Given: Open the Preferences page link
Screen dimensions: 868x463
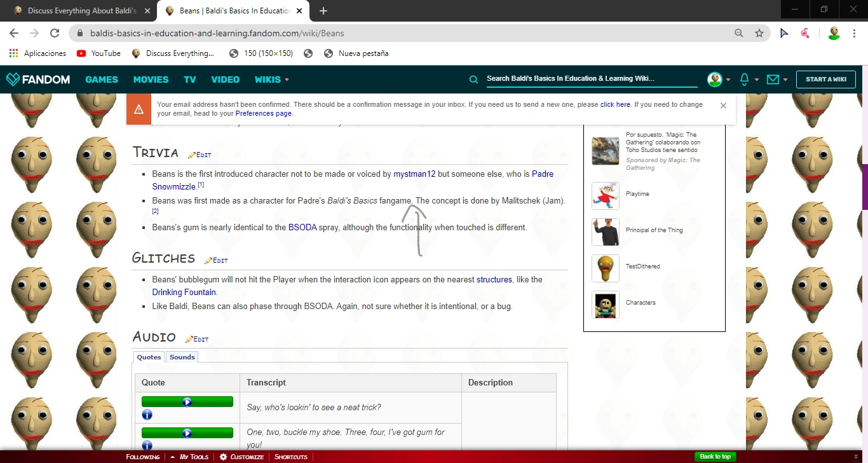Looking at the screenshot, I should [264, 113].
